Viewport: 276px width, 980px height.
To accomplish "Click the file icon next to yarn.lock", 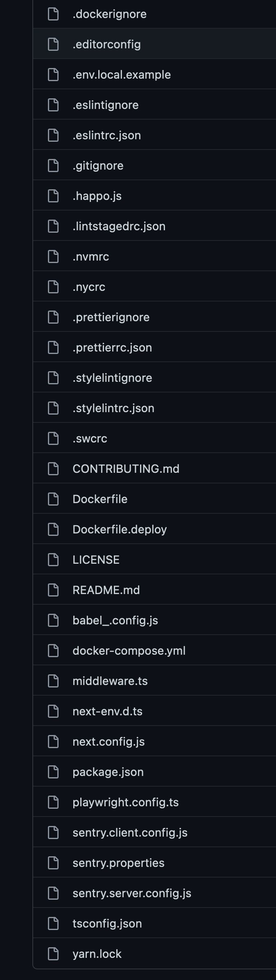I will click(x=53, y=954).
